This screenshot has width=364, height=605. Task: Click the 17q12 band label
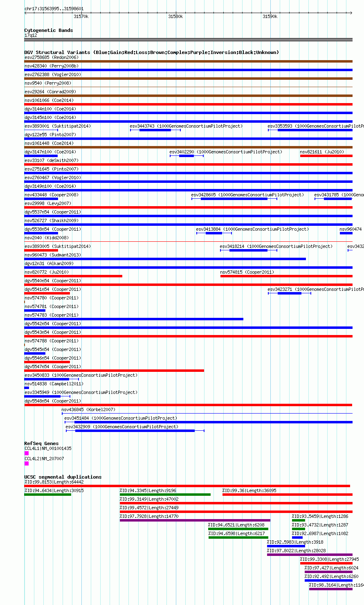(31, 35)
